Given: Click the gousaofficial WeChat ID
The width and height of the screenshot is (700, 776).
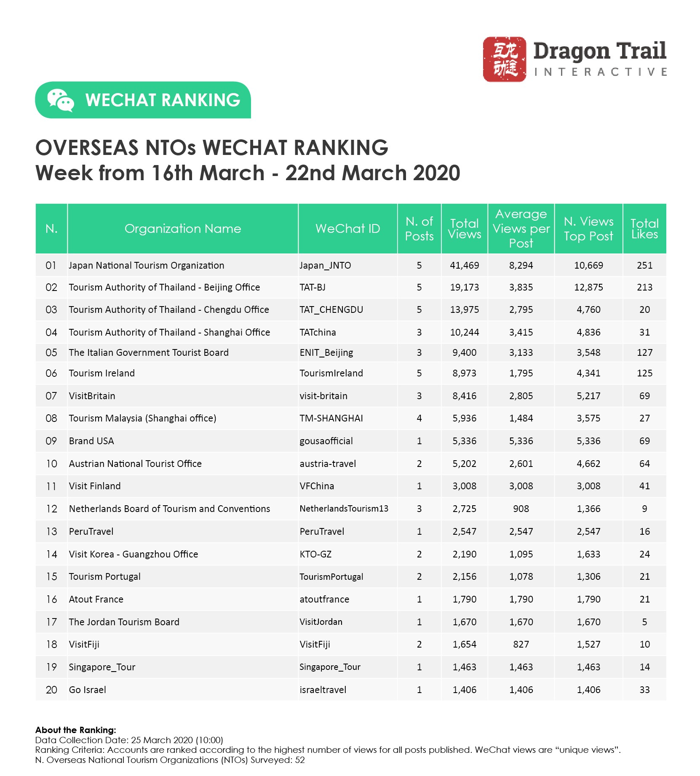Looking at the screenshot, I should click(326, 441).
